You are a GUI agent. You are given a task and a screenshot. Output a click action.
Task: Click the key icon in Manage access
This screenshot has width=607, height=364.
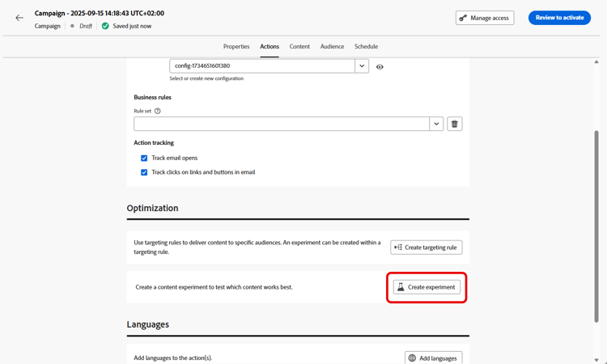point(463,18)
